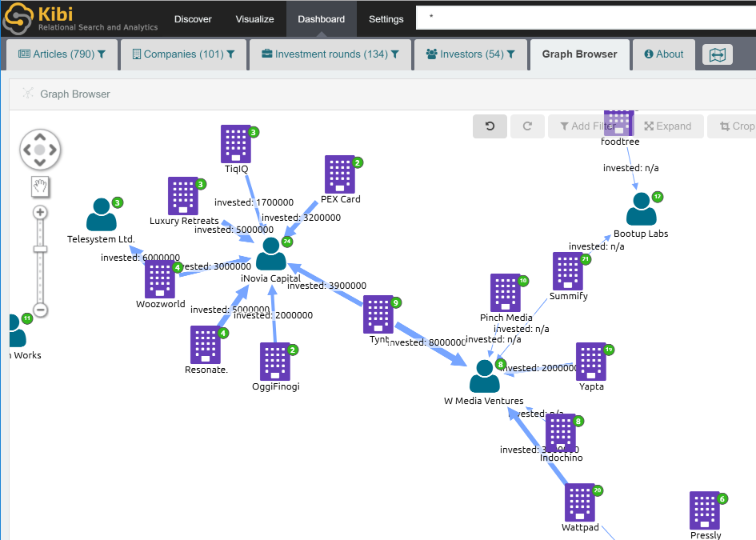Click the 'invested: 6000000' edge label

pos(140,258)
